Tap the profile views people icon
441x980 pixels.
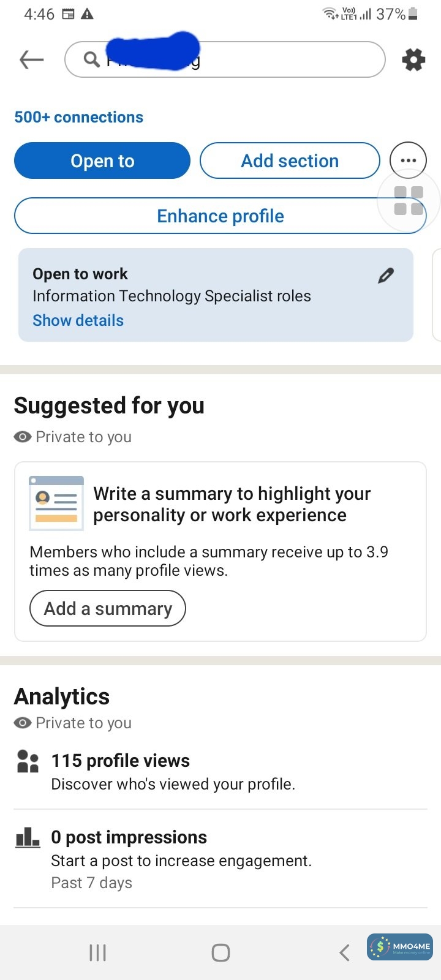(x=28, y=761)
